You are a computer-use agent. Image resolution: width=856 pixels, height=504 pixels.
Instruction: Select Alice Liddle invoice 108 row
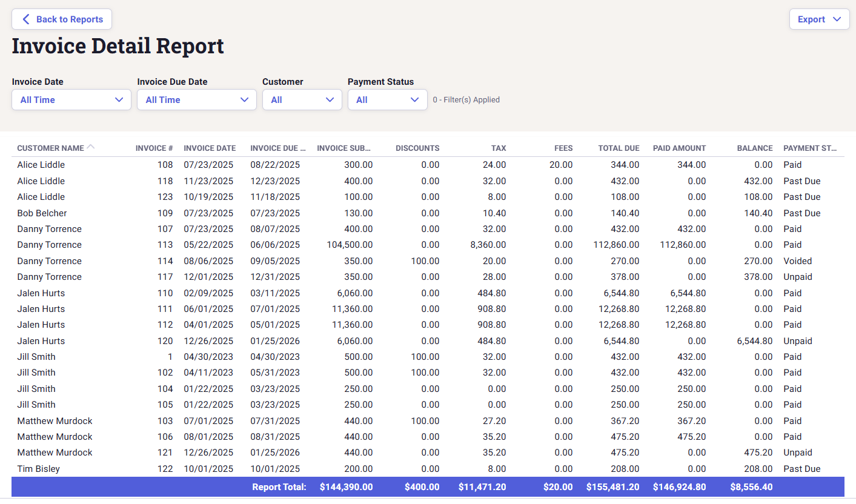click(x=41, y=165)
